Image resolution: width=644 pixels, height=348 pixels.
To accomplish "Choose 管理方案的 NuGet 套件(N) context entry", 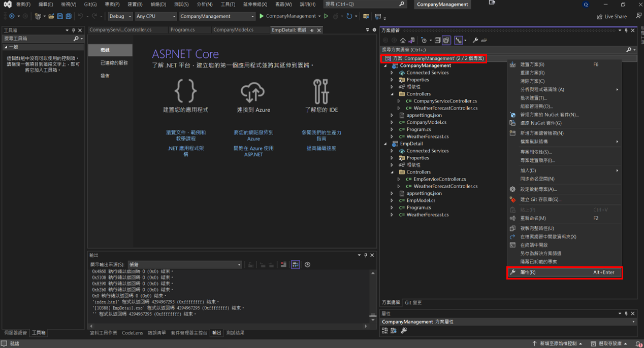I will (564, 115).
